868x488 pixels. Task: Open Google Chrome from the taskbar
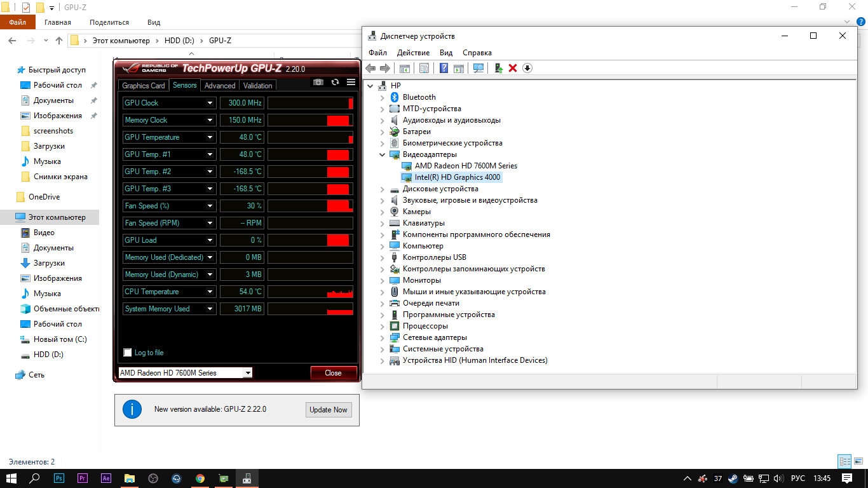click(x=200, y=478)
